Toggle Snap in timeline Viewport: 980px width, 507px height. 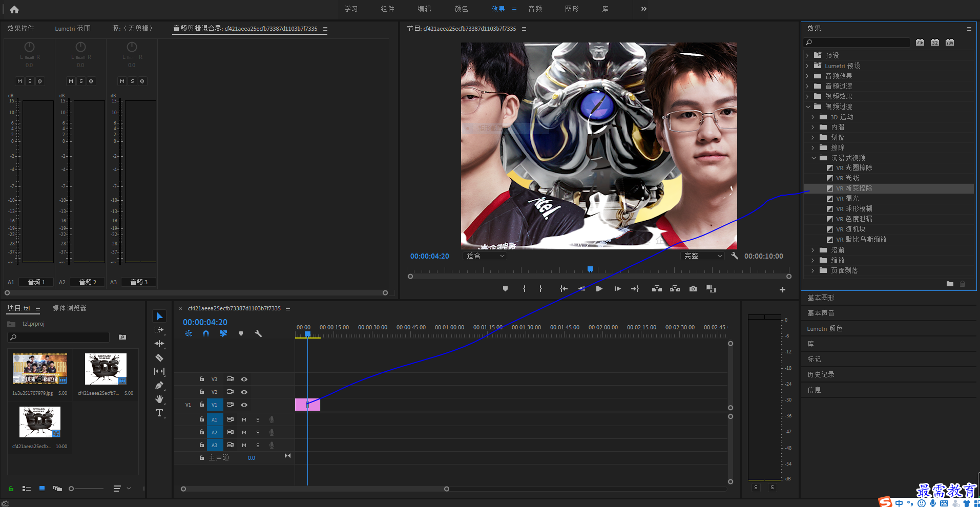206,333
